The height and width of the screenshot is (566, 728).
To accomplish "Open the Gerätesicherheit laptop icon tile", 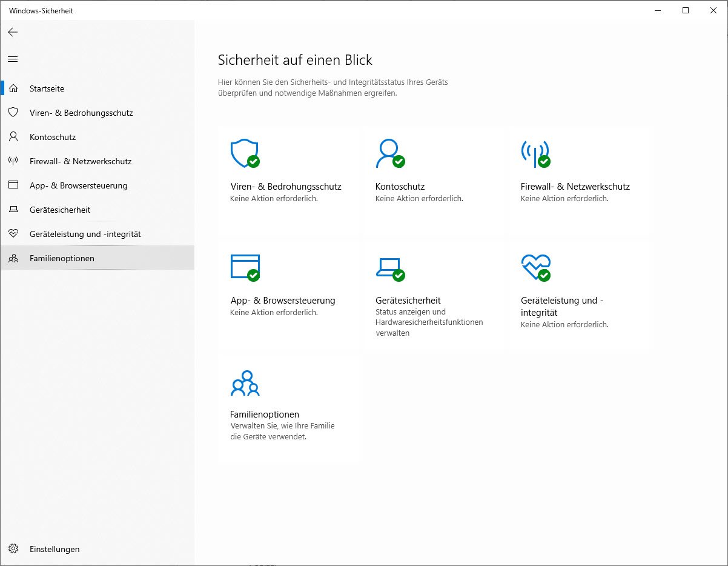I will (389, 267).
